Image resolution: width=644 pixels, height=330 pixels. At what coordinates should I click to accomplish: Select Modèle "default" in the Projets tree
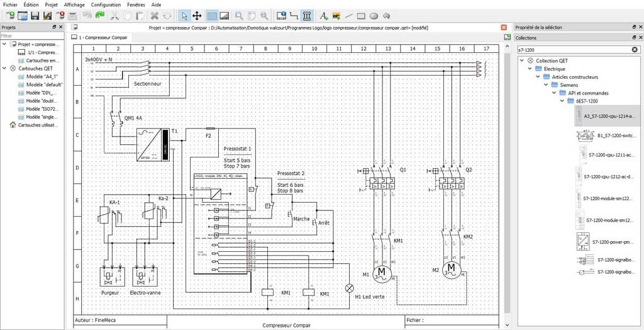coord(43,84)
